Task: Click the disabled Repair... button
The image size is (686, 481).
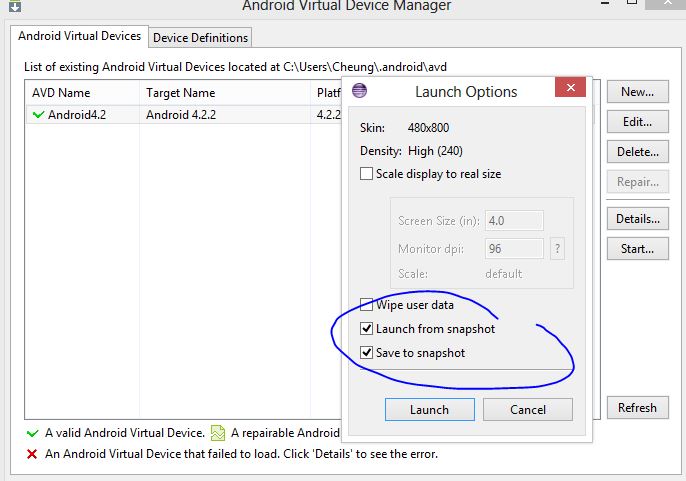Action: pos(637,182)
